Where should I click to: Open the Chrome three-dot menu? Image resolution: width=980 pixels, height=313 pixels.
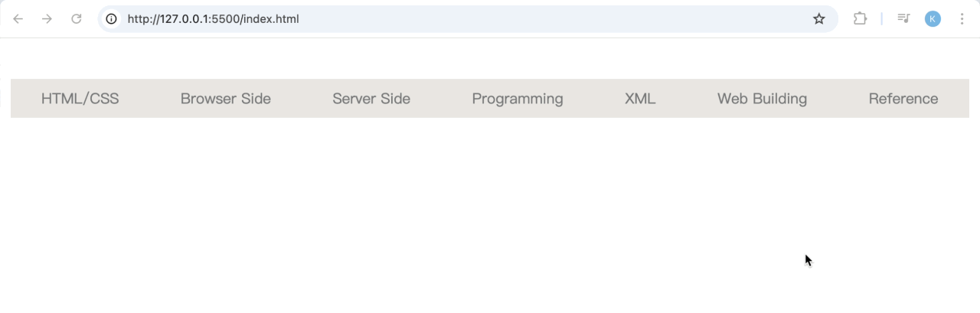coord(962,19)
